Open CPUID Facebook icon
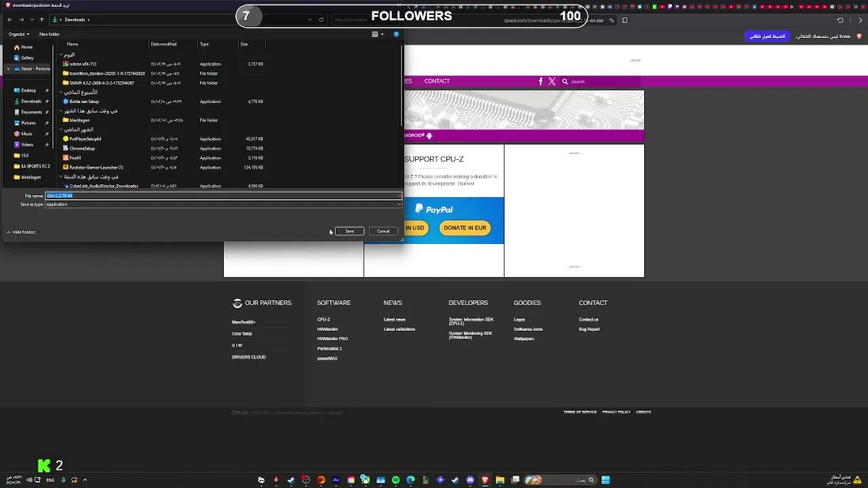 click(x=540, y=81)
